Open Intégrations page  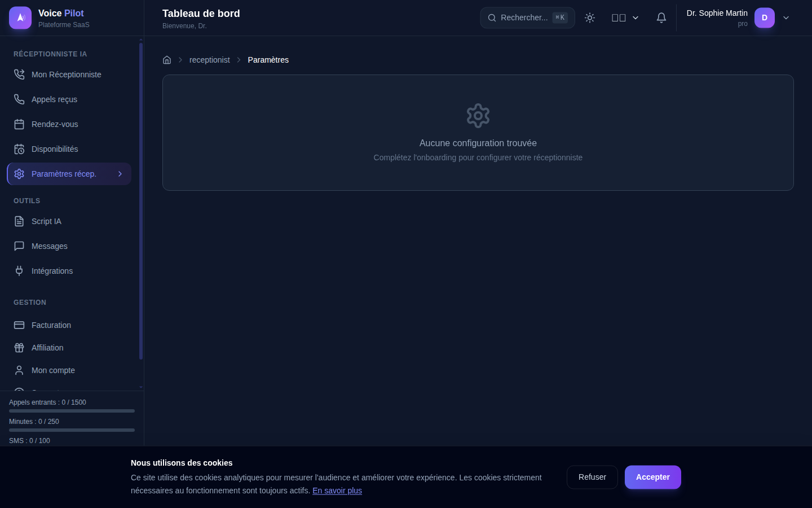click(x=69, y=271)
